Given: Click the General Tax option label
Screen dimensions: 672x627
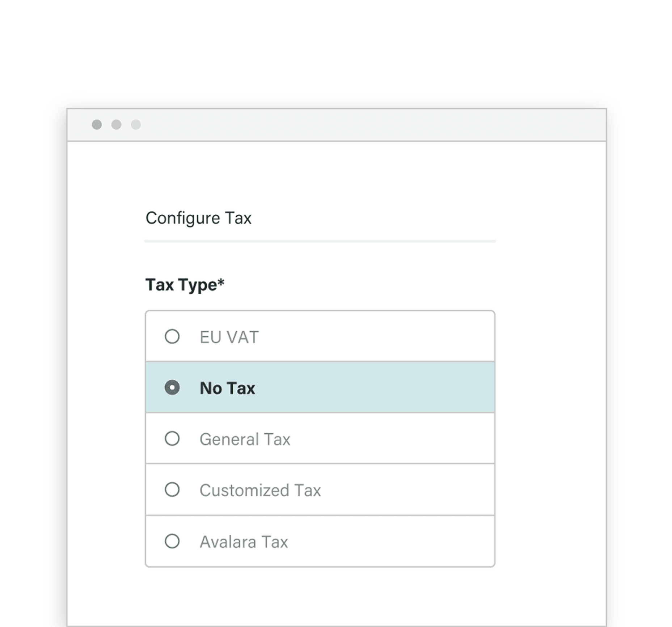Looking at the screenshot, I should [x=245, y=439].
